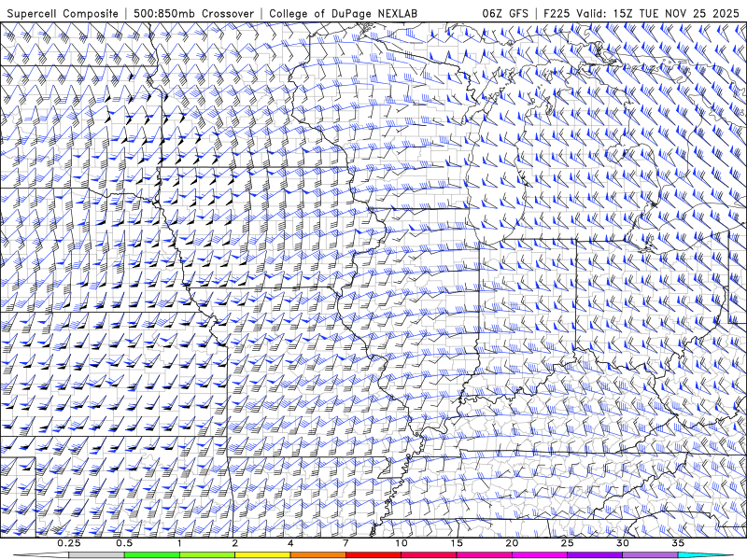Click the scale label '20' under the map

[x=512, y=543]
